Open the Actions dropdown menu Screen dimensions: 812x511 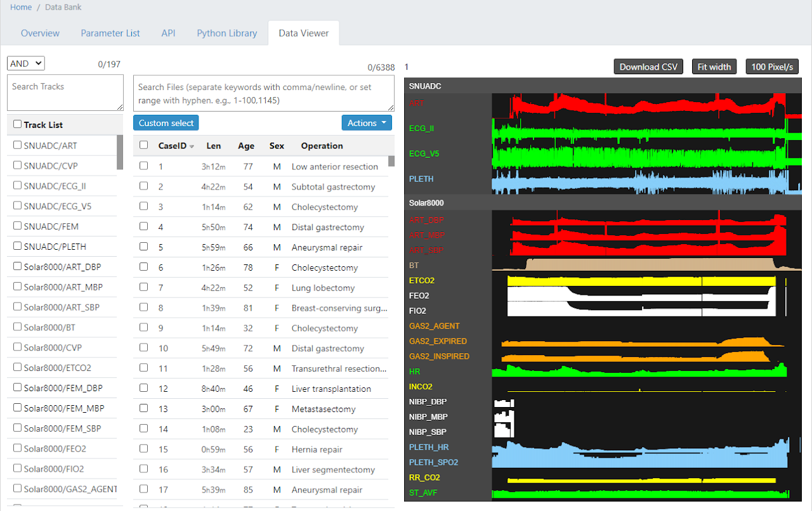pos(367,123)
